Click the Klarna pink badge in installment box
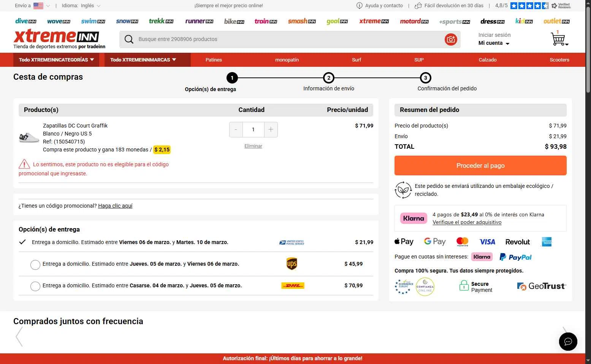The image size is (591, 364). [414, 218]
